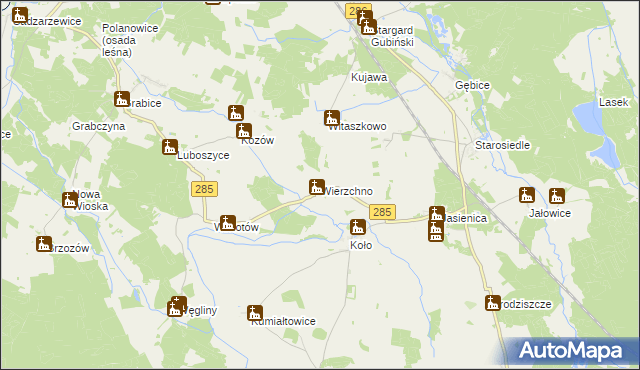Viewport: 640px width, 370px height.
Task: Open the church icon at Wierzchno
Action: click(317, 187)
